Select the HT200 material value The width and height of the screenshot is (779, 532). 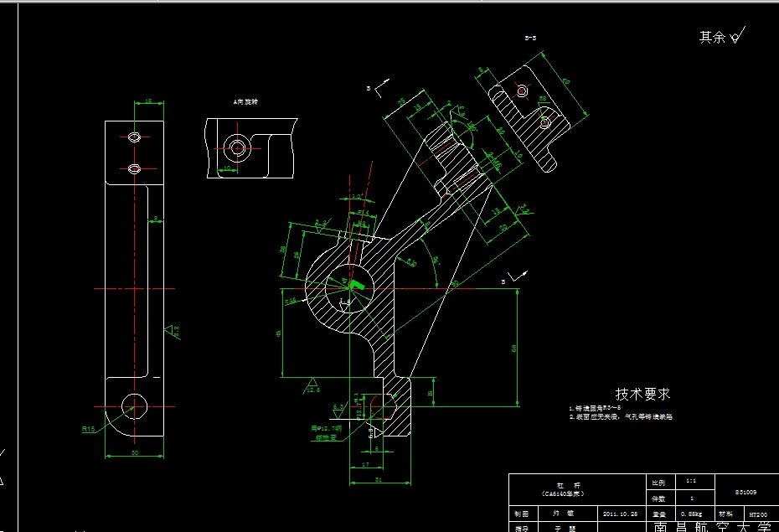coord(758,514)
